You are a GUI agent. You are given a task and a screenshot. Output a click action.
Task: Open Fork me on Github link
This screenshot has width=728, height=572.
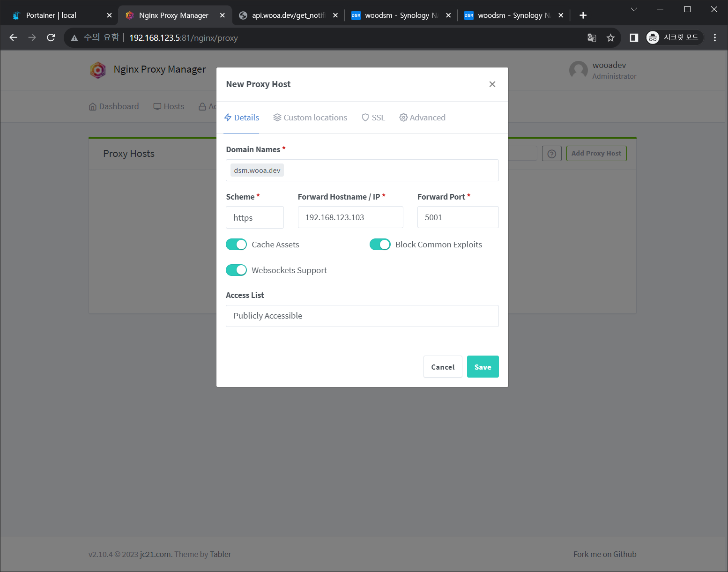click(605, 554)
